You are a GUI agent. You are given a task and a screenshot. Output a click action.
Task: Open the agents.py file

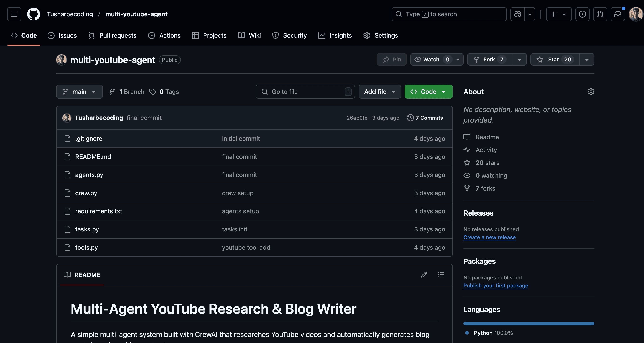point(89,175)
